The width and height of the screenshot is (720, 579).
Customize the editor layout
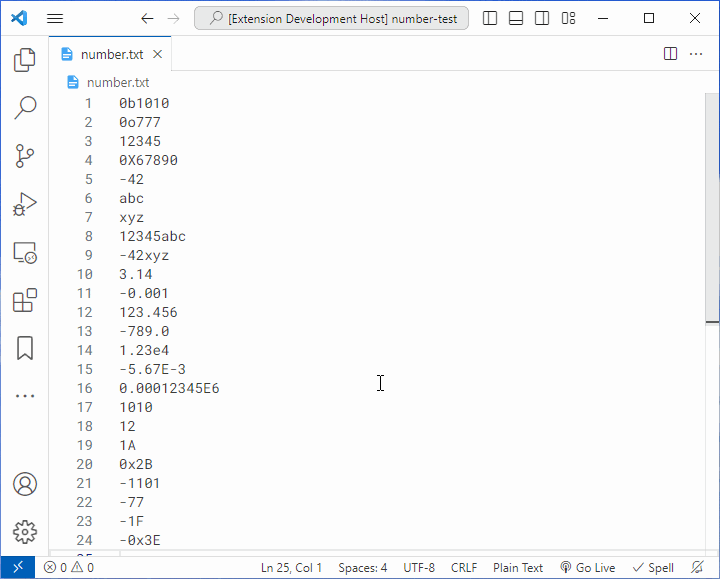tap(568, 18)
